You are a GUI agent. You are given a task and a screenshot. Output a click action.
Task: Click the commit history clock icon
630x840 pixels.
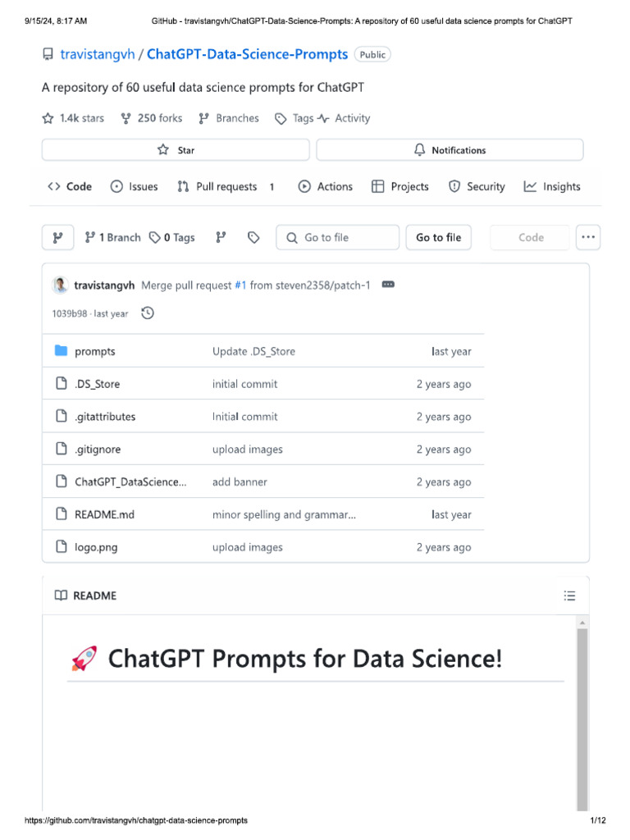[x=148, y=313]
